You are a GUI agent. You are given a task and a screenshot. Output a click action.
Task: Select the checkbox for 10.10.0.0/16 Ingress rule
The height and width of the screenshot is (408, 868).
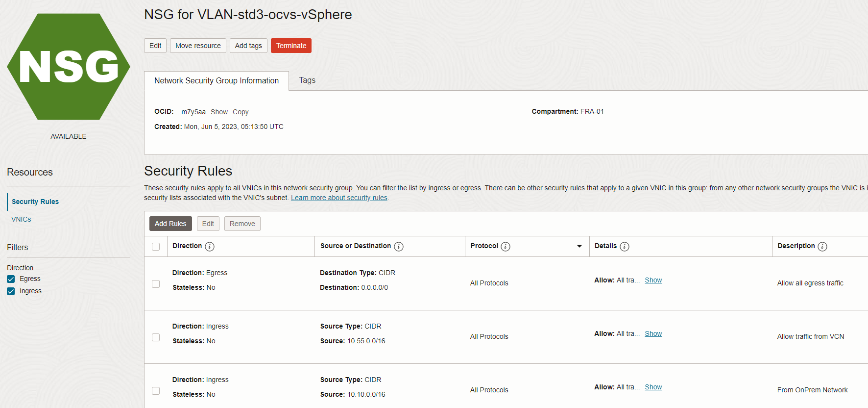[156, 391]
